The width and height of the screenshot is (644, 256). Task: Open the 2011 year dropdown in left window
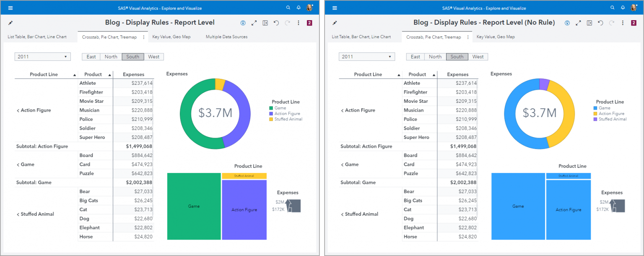pyautogui.click(x=43, y=57)
